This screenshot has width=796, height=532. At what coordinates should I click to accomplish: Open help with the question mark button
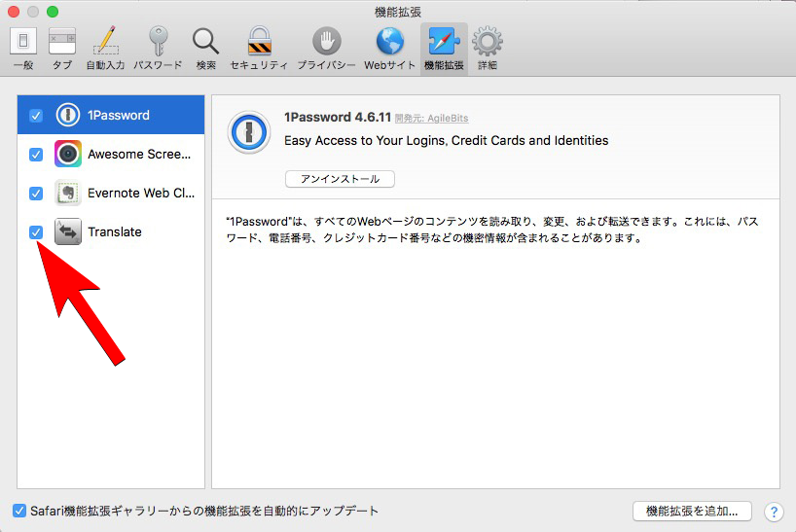pyautogui.click(x=774, y=512)
